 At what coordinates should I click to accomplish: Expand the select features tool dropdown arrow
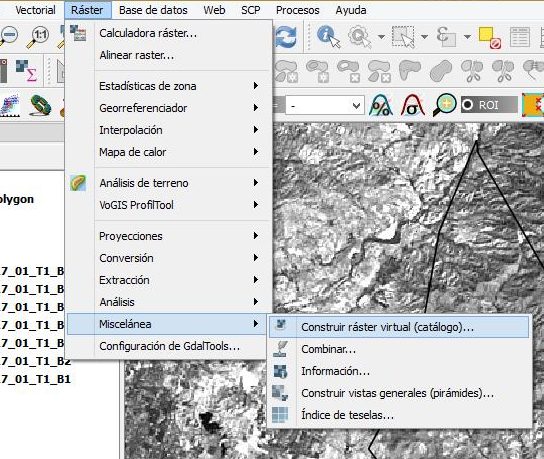pyautogui.click(x=424, y=36)
